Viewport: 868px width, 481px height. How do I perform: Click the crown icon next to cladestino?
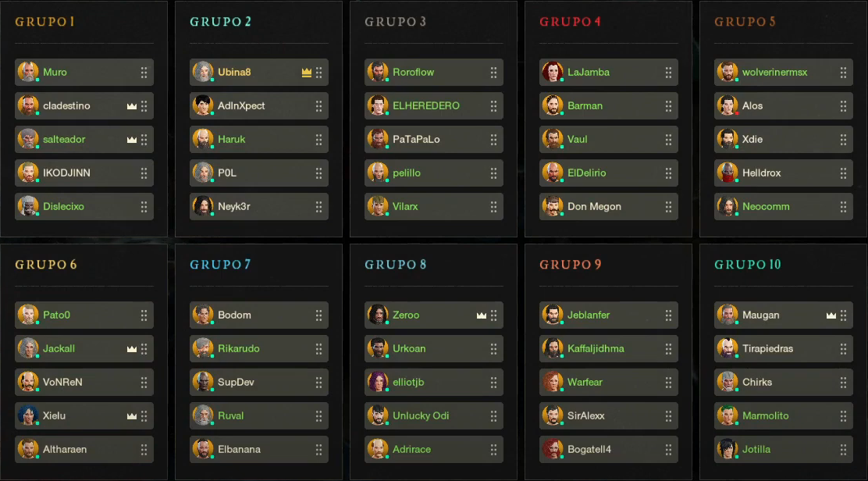click(132, 106)
